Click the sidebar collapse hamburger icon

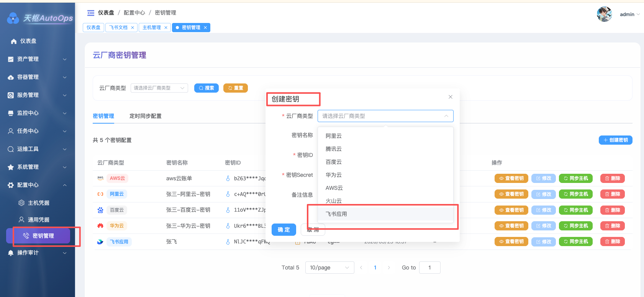[x=91, y=13]
